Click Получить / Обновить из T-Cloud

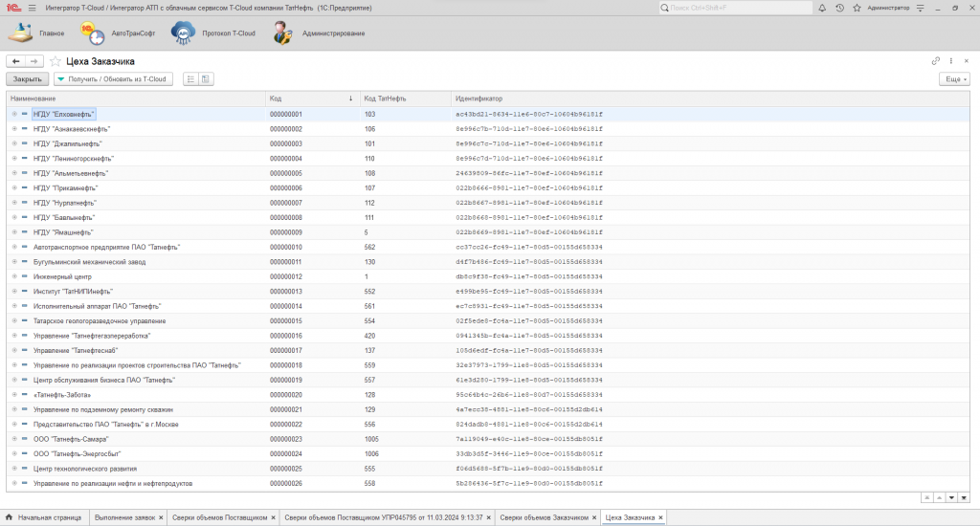pos(113,79)
